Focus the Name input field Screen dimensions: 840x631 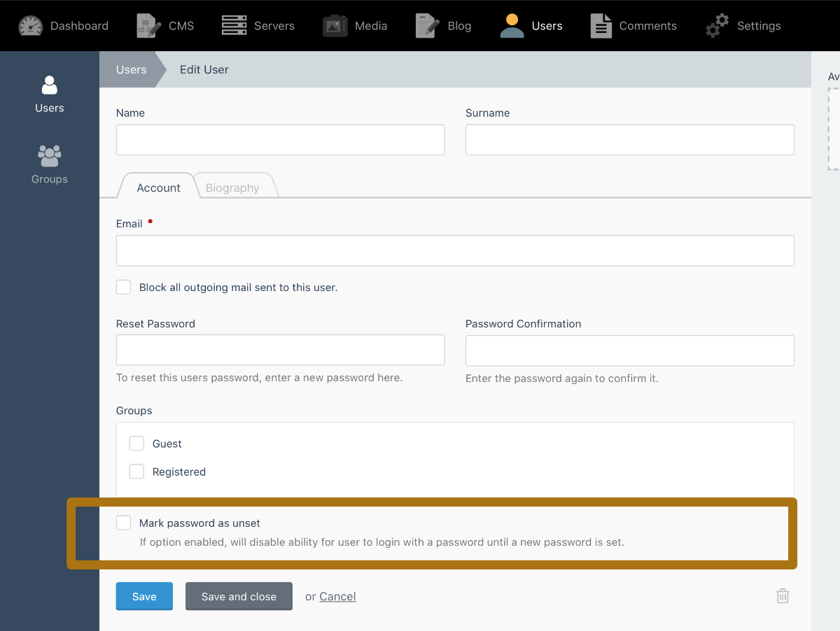click(x=280, y=140)
